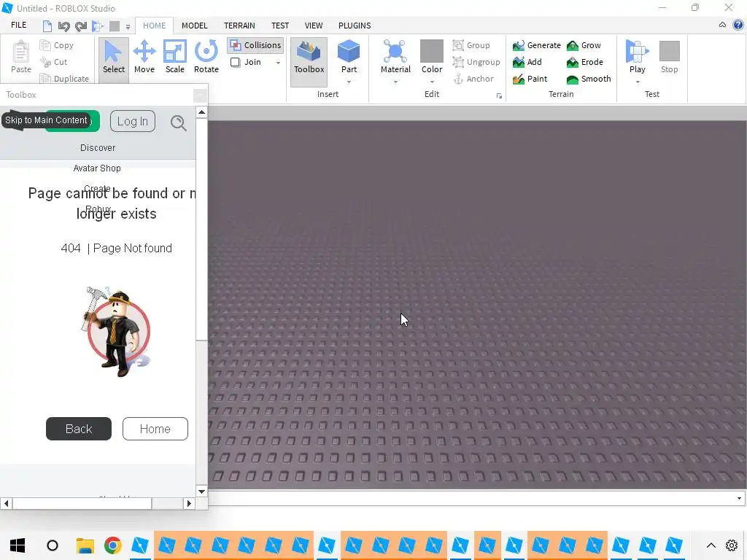Open the quick access toolbar dropdown

tap(128, 27)
